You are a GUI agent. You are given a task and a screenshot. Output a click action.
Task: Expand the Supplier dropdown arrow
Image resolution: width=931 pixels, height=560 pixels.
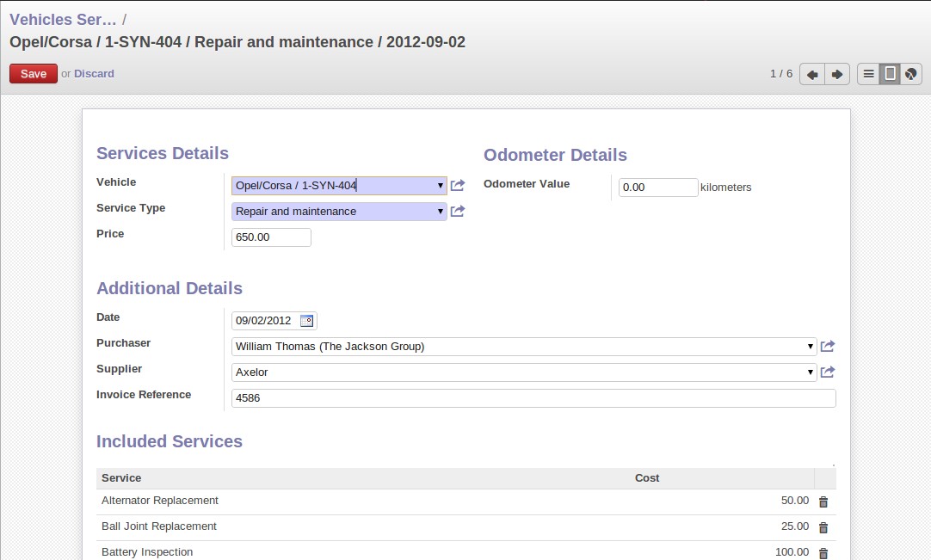coord(810,372)
